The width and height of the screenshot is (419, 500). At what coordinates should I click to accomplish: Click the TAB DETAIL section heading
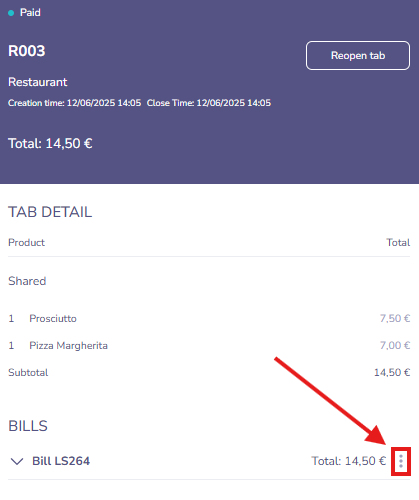[x=50, y=212]
